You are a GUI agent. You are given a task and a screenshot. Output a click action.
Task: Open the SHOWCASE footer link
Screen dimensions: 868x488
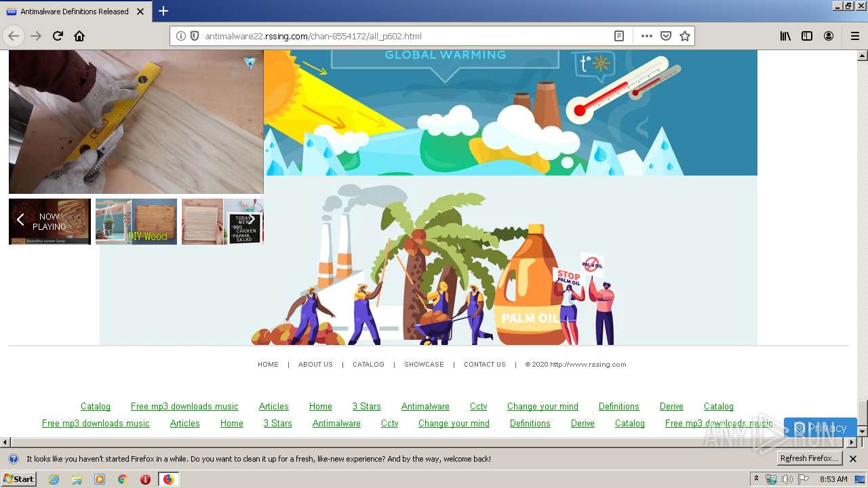(x=424, y=365)
